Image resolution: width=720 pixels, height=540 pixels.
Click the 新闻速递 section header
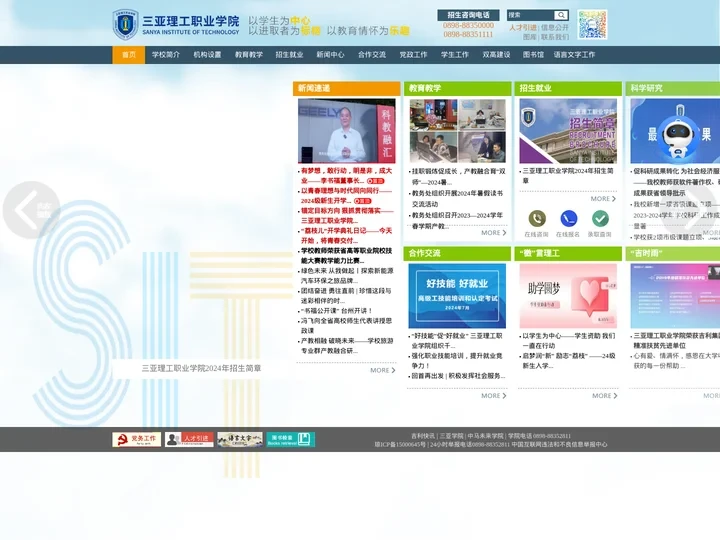[x=347, y=88]
